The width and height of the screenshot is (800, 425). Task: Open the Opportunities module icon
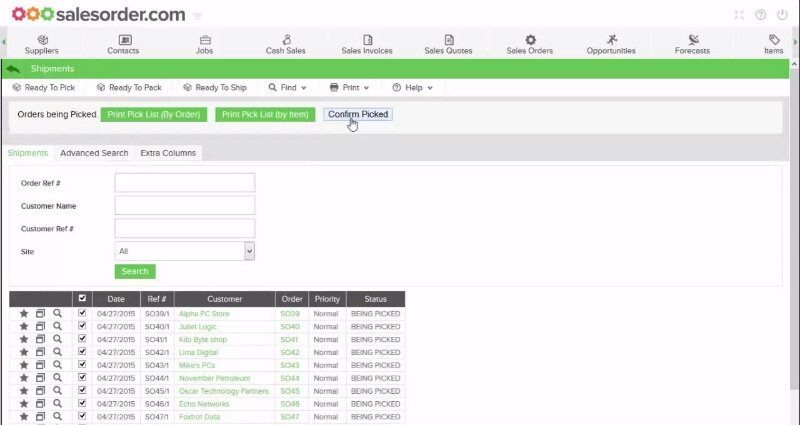point(611,40)
